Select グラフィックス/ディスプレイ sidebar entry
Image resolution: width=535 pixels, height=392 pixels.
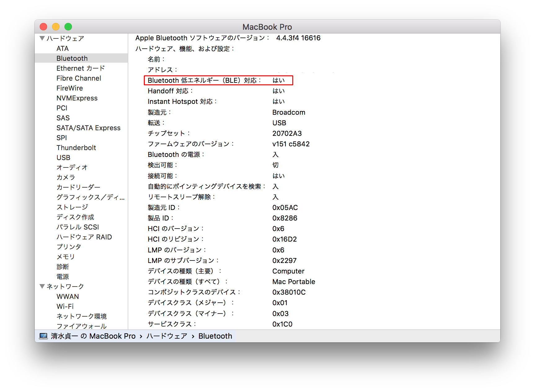tap(90, 197)
